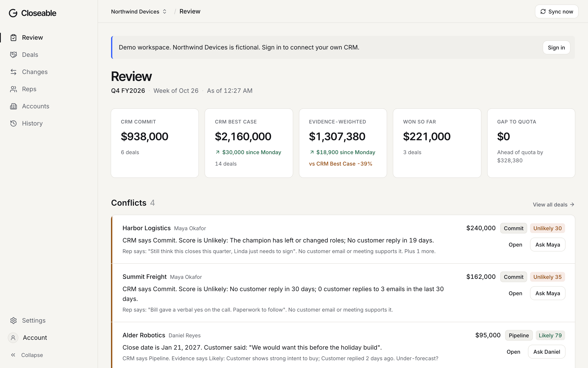Click the up arrow beside $18,900 since Monday
The height and width of the screenshot is (368, 588).
(x=312, y=152)
